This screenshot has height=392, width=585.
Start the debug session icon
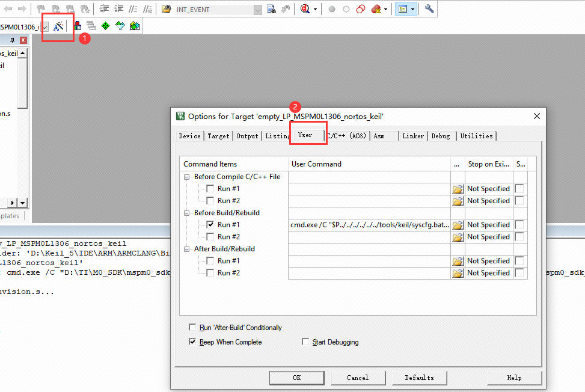[305, 9]
